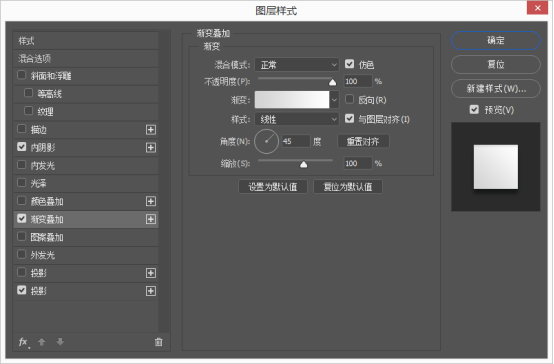Click the 缩放 percent field showing 100
Viewport: 554px width, 364px height.
point(358,163)
